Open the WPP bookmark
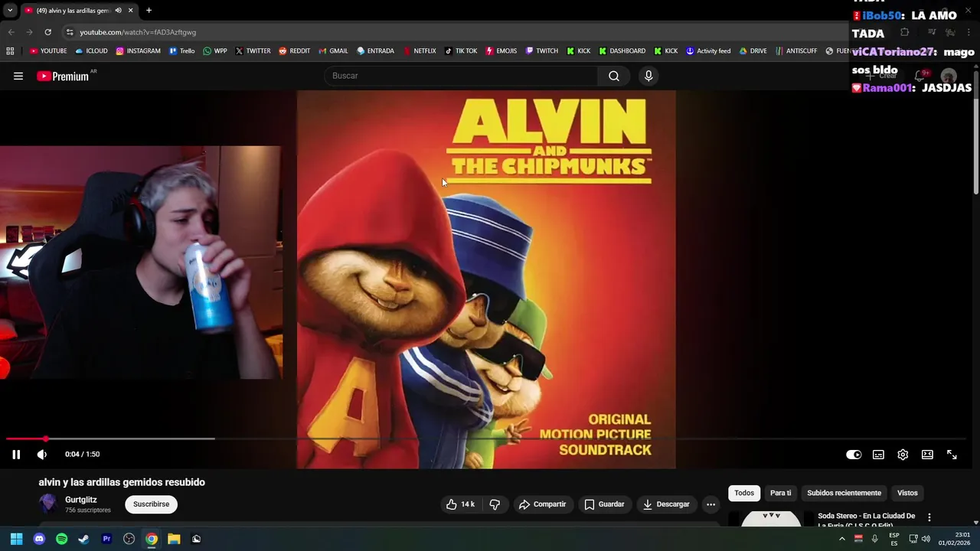Viewport: 980px width, 551px height. (x=215, y=51)
